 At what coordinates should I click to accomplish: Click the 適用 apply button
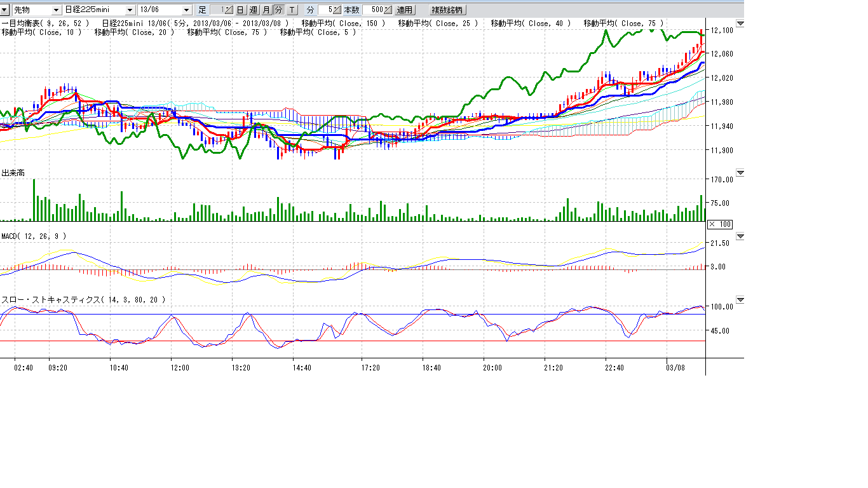click(405, 10)
